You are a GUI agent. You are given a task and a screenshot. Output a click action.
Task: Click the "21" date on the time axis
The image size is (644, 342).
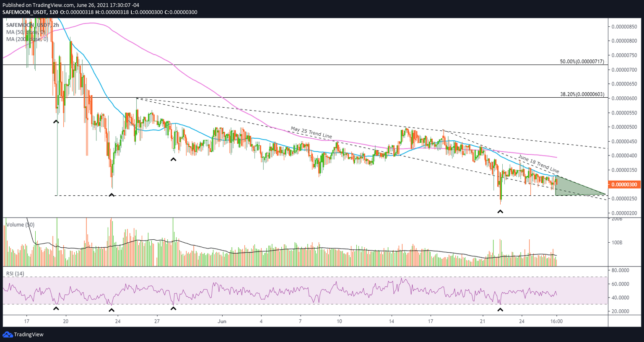click(x=483, y=321)
